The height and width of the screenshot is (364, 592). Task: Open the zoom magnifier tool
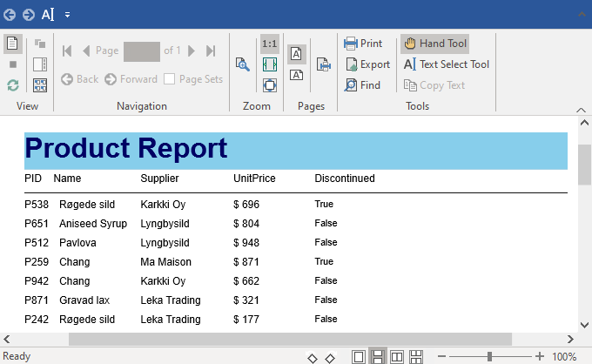[243, 64]
